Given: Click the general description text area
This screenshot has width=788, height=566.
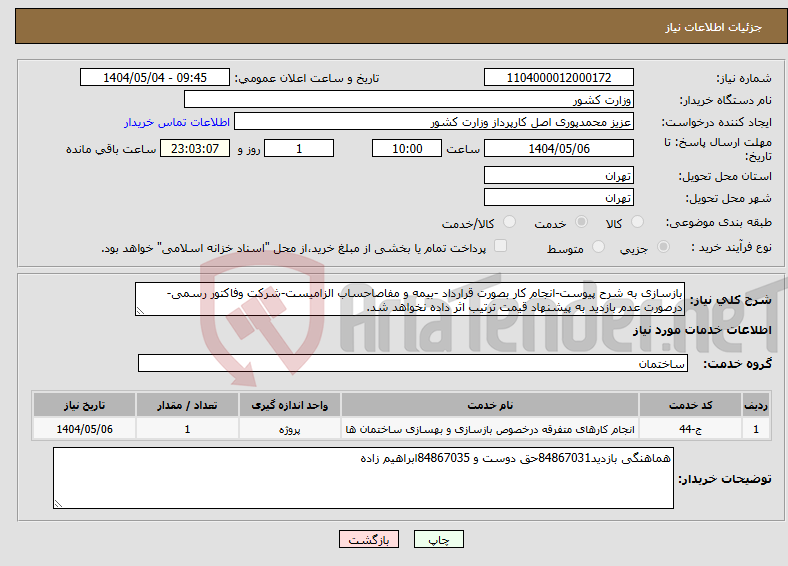Looking at the screenshot, I should pyautogui.click(x=410, y=299).
